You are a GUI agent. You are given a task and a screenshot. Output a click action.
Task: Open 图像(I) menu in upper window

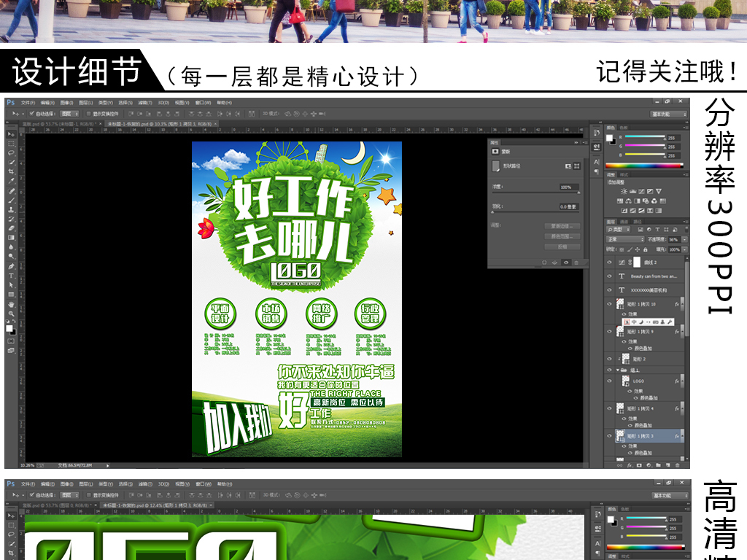pos(66,102)
